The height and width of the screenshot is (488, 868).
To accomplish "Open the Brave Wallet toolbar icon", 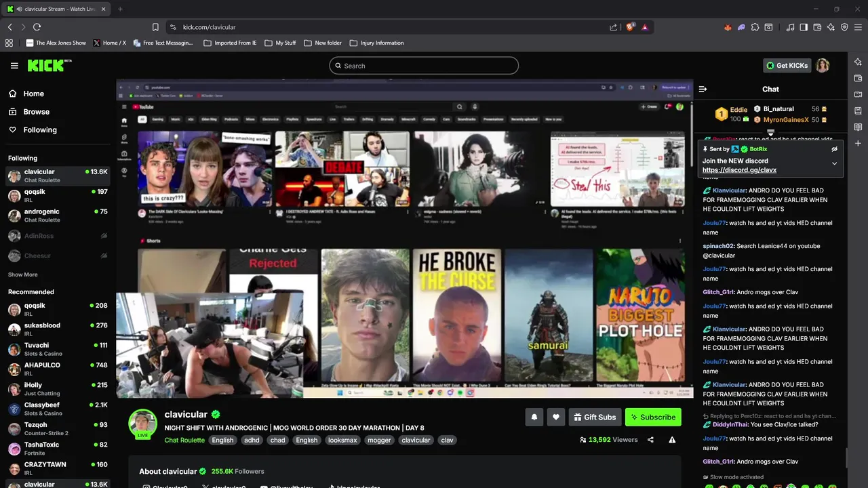I will tap(817, 27).
